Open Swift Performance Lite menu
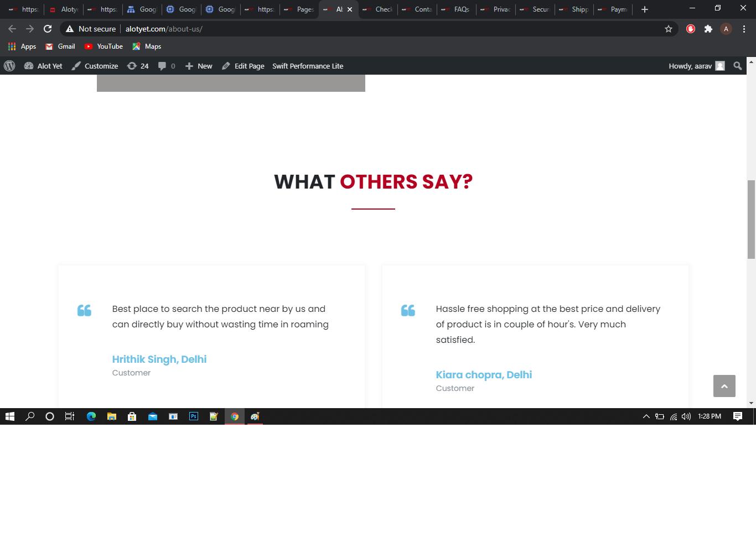The image size is (756, 553). coord(308,66)
